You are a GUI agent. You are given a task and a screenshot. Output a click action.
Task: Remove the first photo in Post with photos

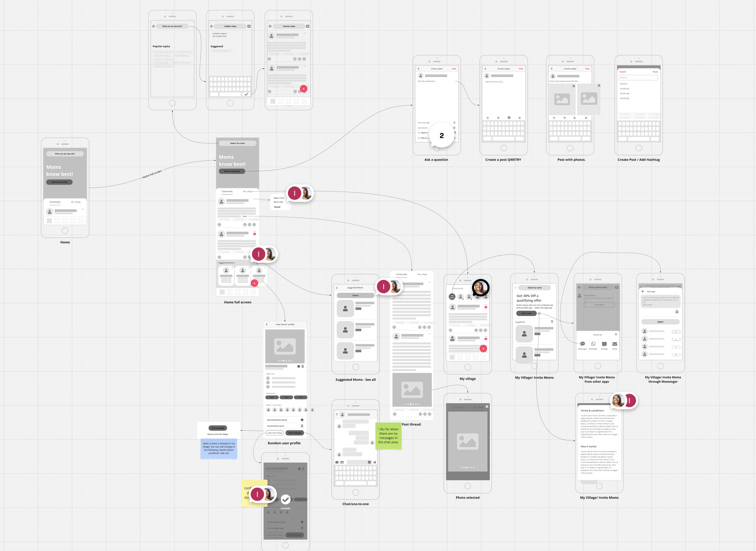(x=574, y=86)
